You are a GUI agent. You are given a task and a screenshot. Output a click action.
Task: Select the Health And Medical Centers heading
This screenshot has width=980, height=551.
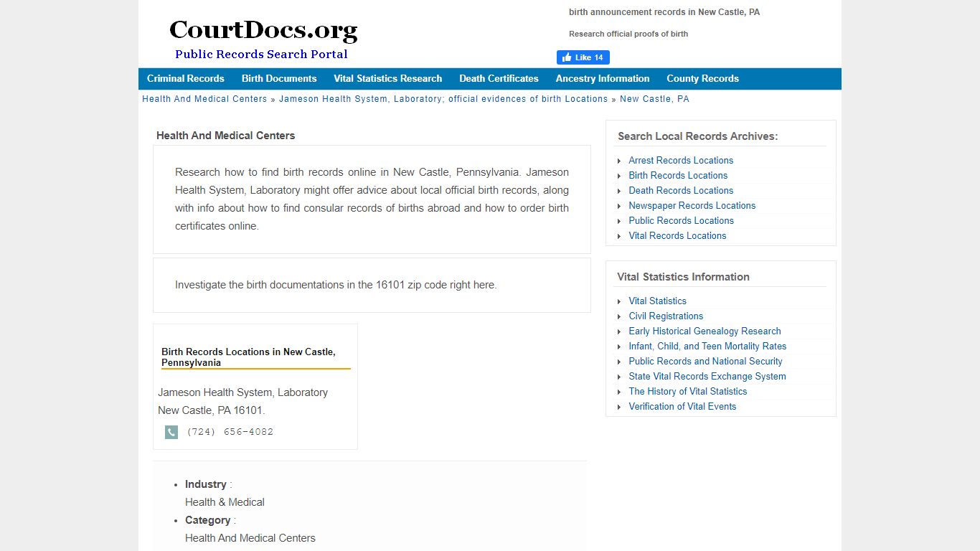pos(225,136)
